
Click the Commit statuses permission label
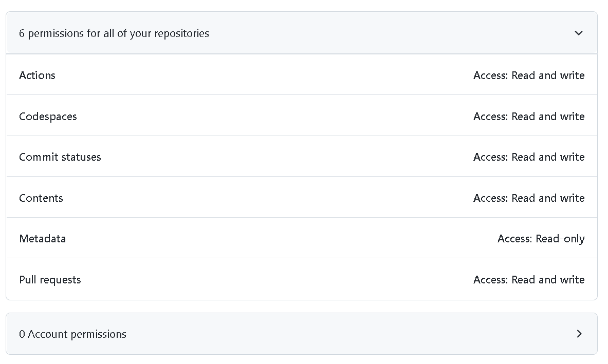pos(60,157)
